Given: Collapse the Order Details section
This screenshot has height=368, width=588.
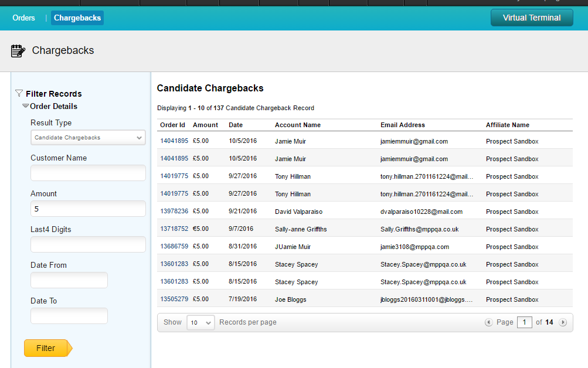Looking at the screenshot, I should (26, 106).
